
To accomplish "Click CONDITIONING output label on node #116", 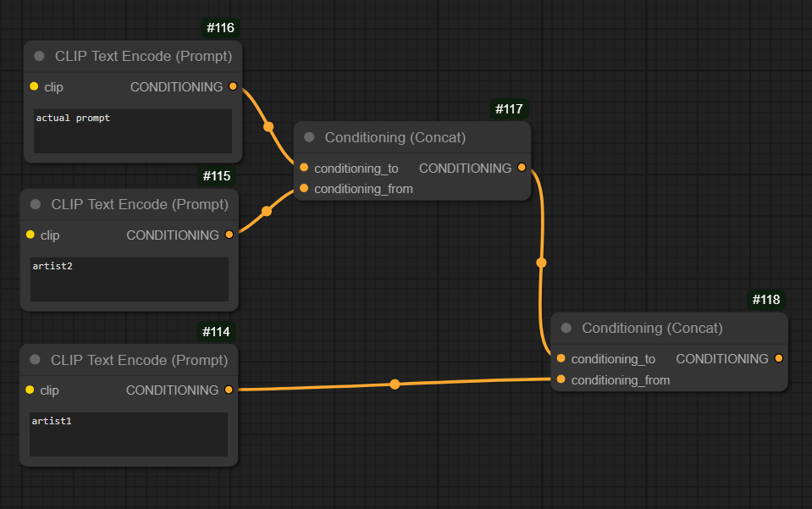I will (177, 87).
